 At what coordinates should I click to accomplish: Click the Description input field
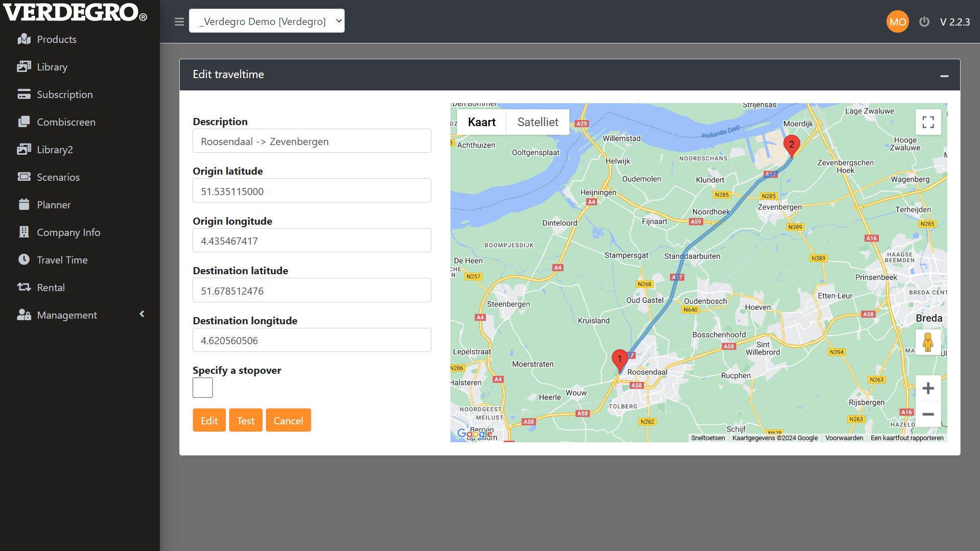click(x=312, y=141)
